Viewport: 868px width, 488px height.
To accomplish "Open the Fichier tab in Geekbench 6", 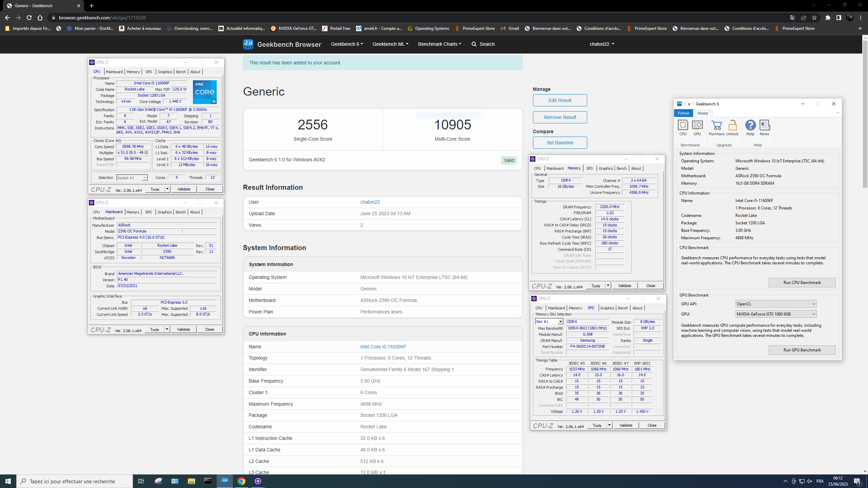I will pos(684,113).
